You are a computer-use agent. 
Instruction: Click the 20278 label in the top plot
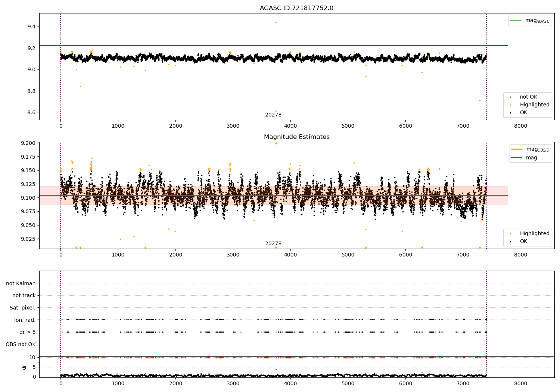click(273, 115)
